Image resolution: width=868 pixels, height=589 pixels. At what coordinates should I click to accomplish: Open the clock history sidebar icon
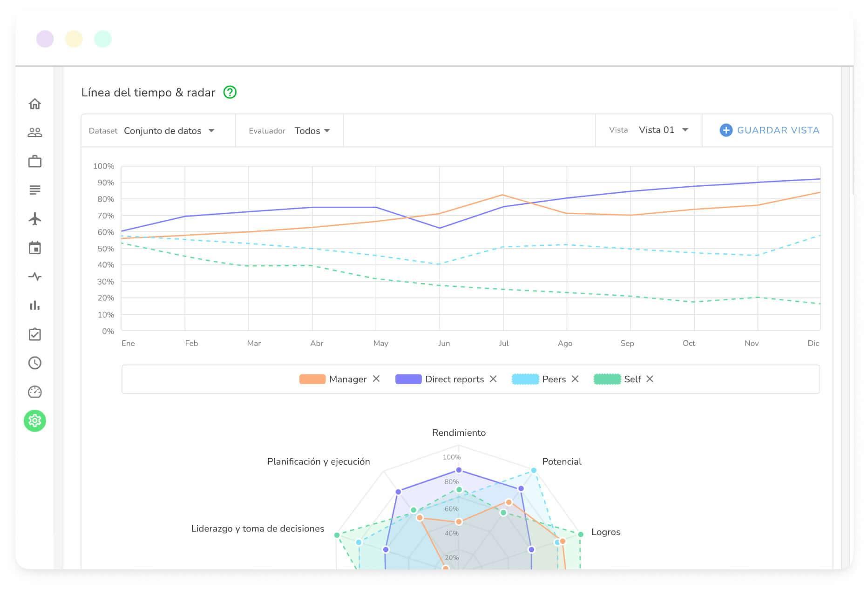click(35, 363)
